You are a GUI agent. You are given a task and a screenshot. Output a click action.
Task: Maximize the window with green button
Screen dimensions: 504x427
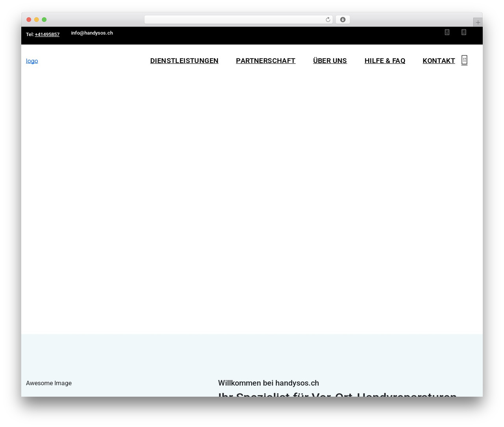tap(44, 20)
